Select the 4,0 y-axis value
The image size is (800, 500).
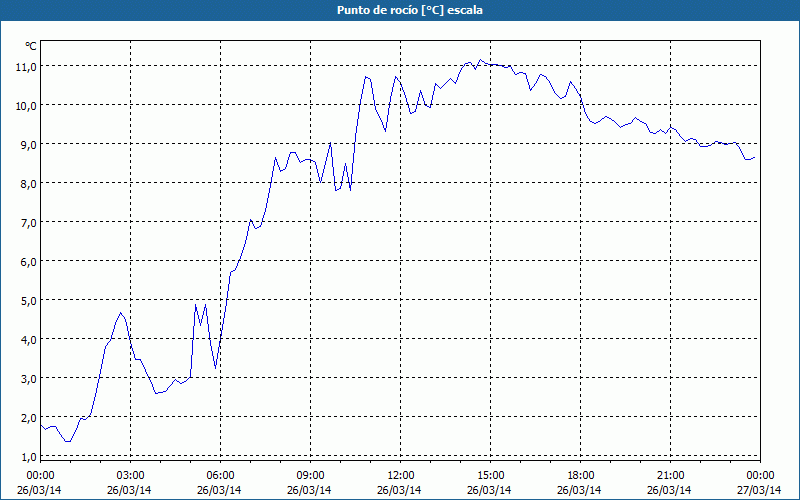coord(28,340)
